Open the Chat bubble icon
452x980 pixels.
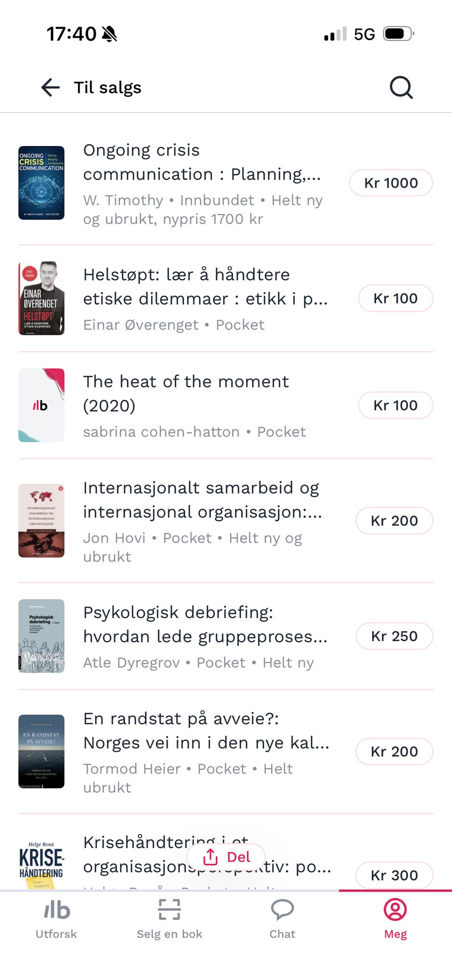pos(282,910)
